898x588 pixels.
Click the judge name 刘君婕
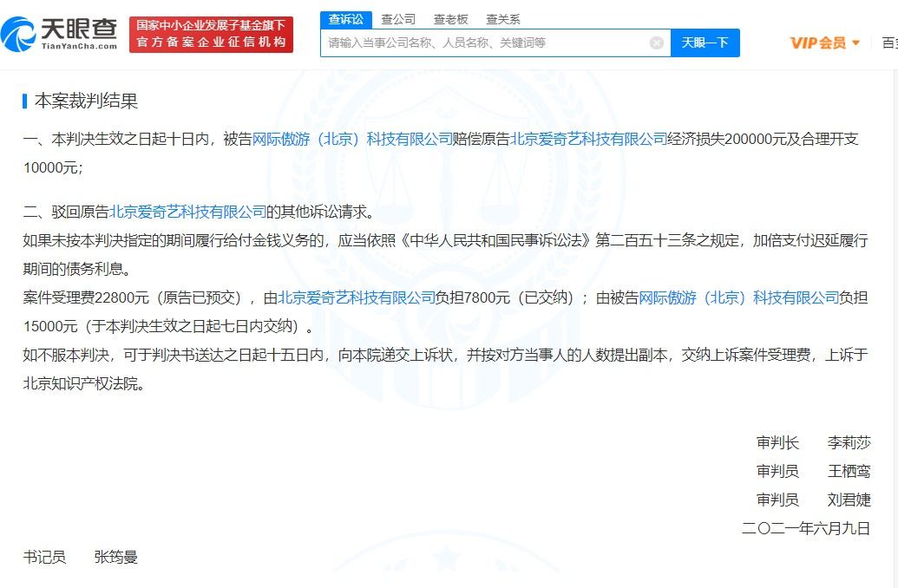click(x=849, y=500)
